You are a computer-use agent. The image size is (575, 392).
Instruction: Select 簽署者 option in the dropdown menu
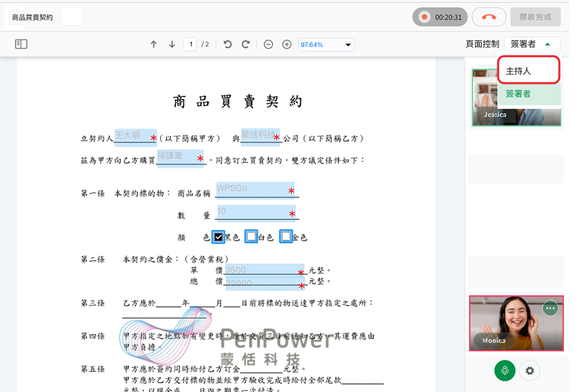(x=529, y=94)
